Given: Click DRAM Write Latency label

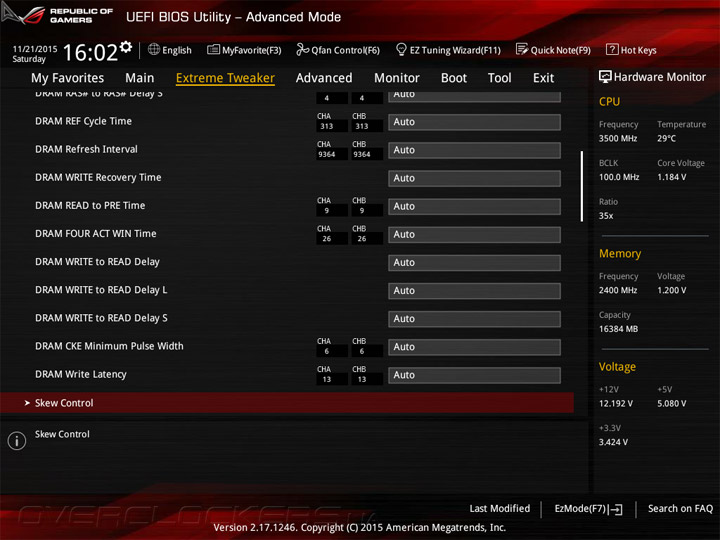Looking at the screenshot, I should click(x=81, y=375).
